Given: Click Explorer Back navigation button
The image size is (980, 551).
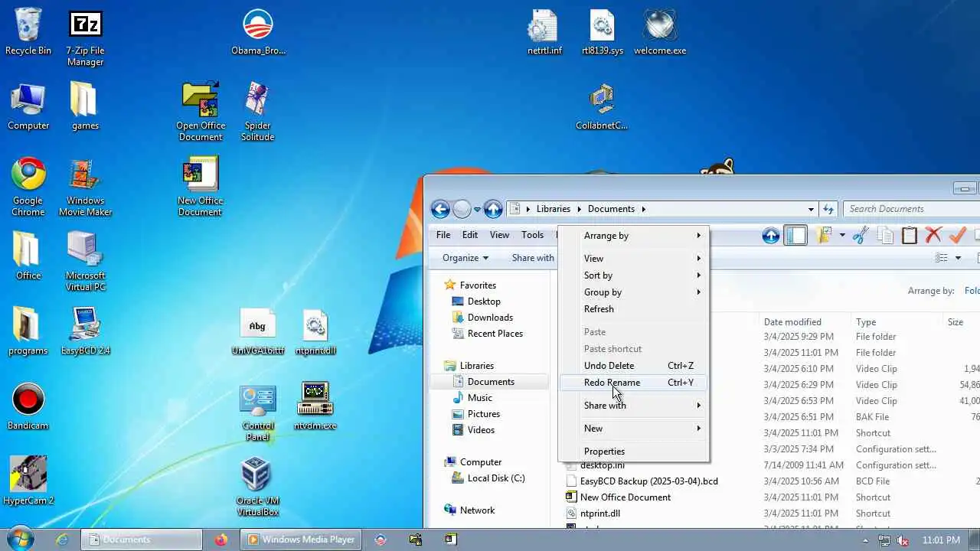Looking at the screenshot, I should pyautogui.click(x=440, y=209).
